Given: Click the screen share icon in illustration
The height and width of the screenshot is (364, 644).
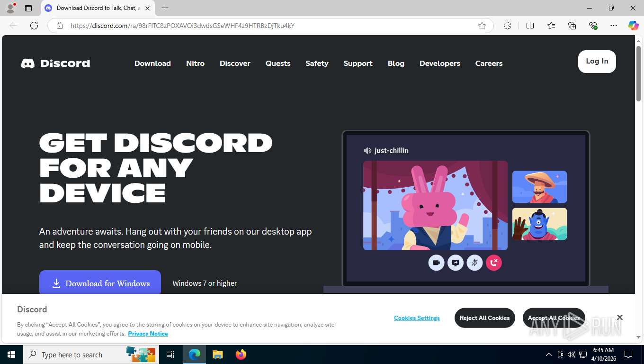Looking at the screenshot, I should [x=456, y=263].
